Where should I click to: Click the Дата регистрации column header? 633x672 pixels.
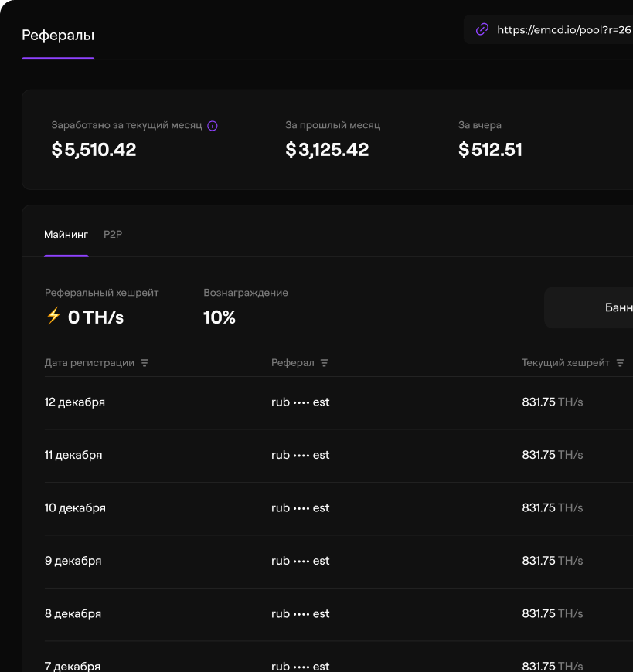point(90,362)
